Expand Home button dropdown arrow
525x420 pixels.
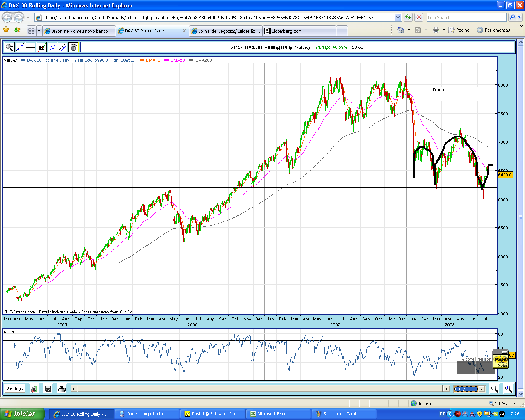[x=409, y=30]
